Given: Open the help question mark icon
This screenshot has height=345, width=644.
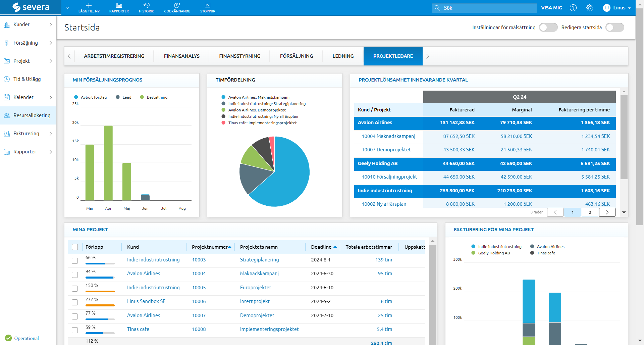Looking at the screenshot, I should point(573,8).
